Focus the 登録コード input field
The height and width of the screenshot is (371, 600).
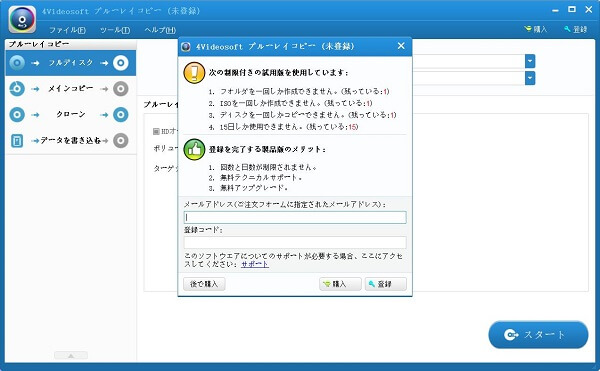[295, 242]
